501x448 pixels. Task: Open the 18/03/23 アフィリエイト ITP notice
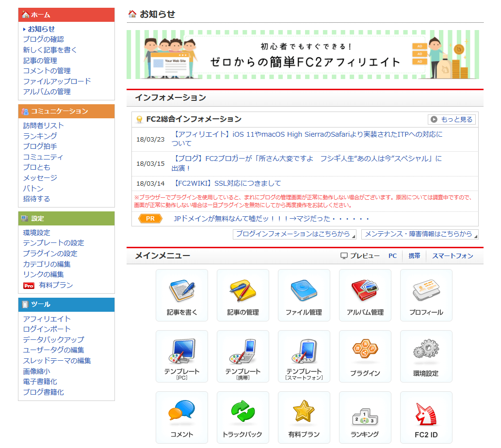click(x=307, y=139)
